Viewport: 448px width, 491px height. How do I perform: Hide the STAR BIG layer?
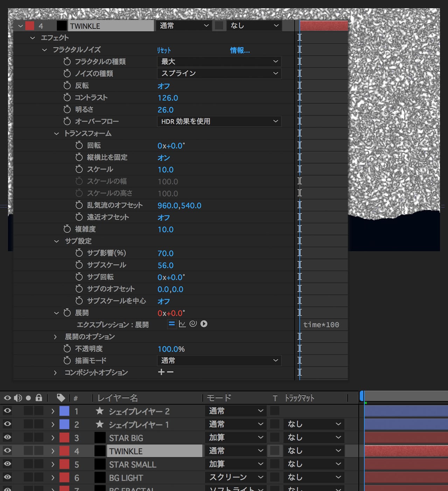point(7,437)
